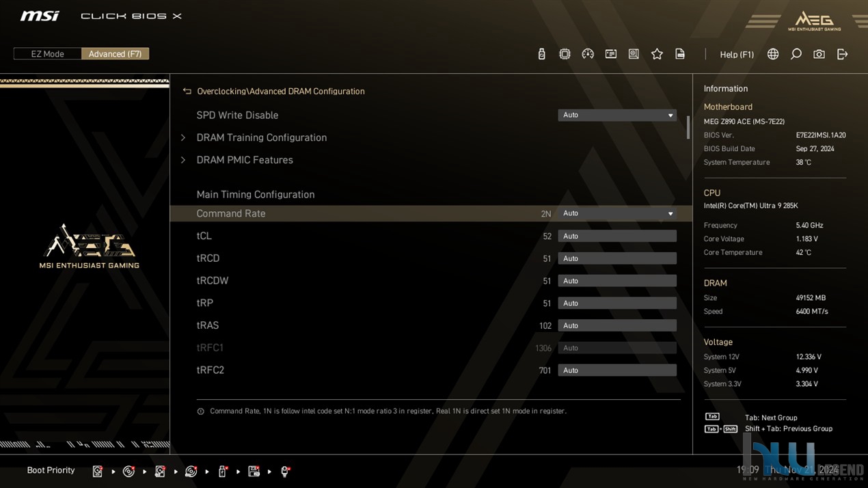Click the Boot Priority label
The image size is (868, 488).
[51, 470]
